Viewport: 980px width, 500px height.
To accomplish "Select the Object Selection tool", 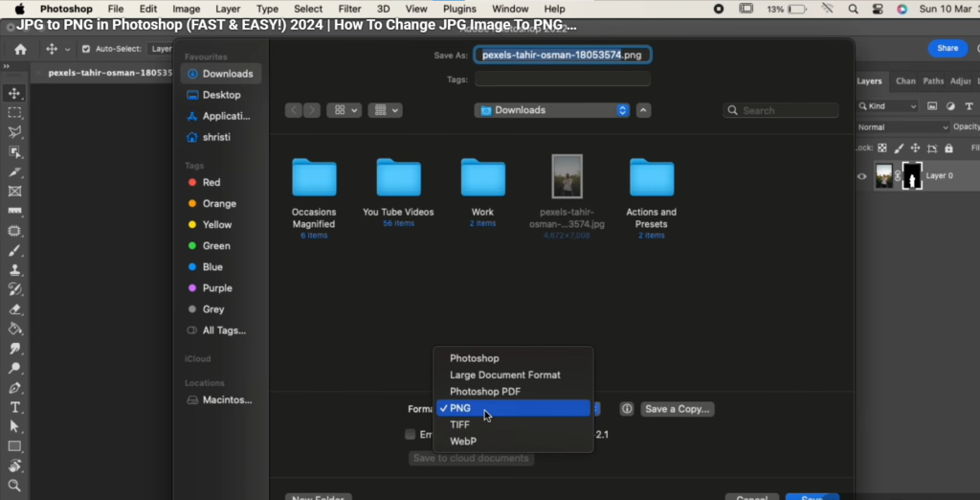I will [14, 152].
